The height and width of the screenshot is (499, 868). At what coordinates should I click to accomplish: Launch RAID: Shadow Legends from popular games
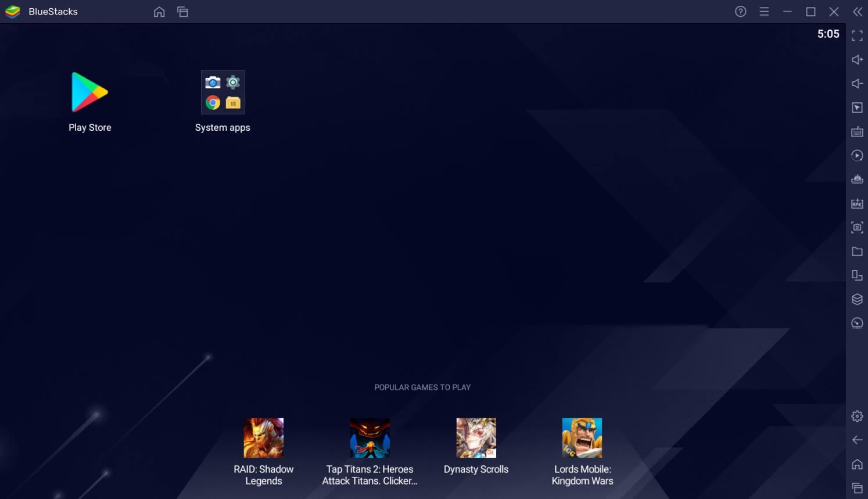click(263, 437)
